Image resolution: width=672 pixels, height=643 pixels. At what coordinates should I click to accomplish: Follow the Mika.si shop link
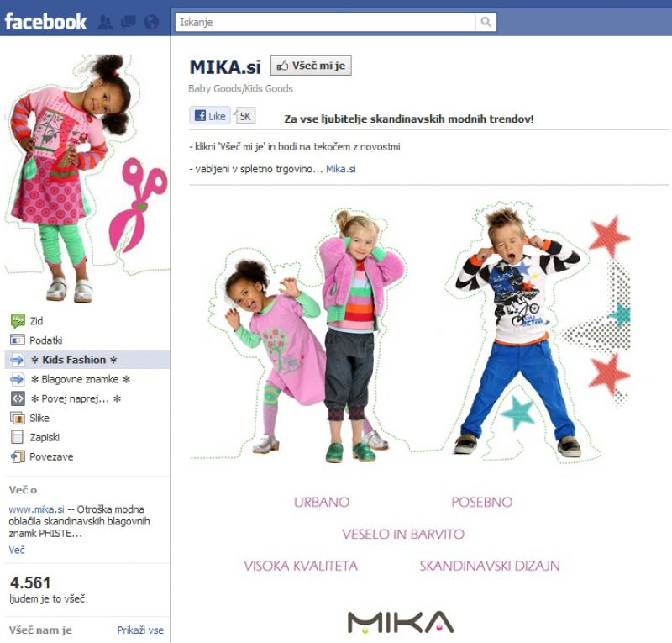point(341,169)
